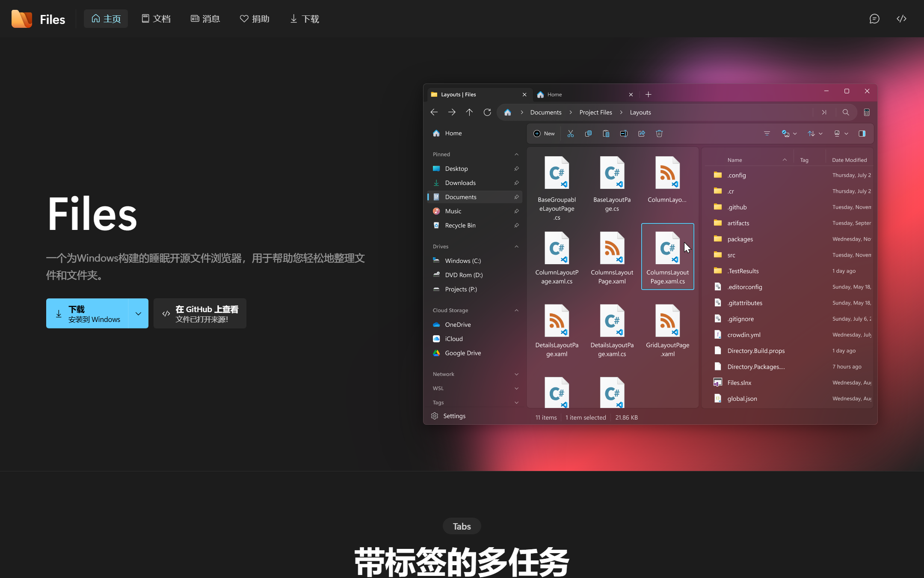Click the back arrow in the Files app
This screenshot has height=578, width=924.
tap(434, 112)
